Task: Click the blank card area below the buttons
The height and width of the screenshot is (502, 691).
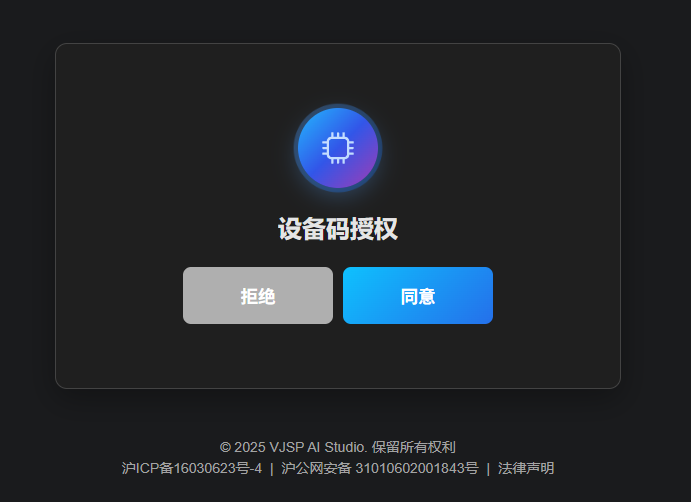Action: [x=338, y=356]
